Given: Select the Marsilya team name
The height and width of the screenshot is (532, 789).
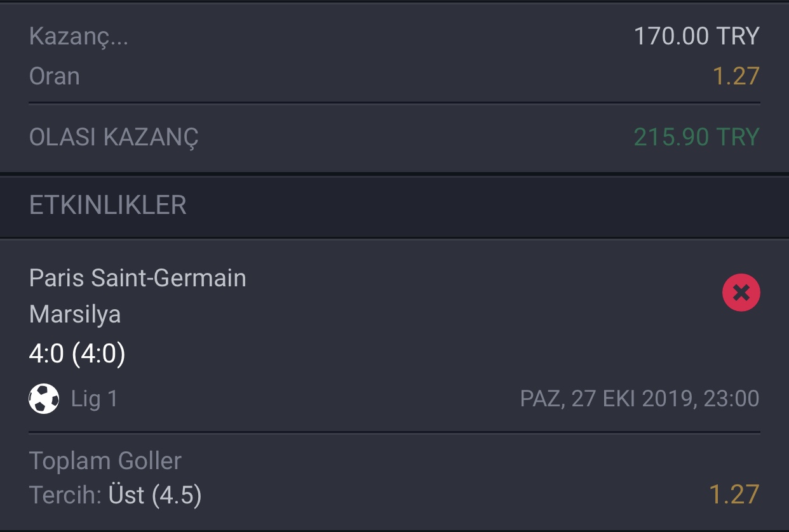Looking at the screenshot, I should (x=75, y=314).
